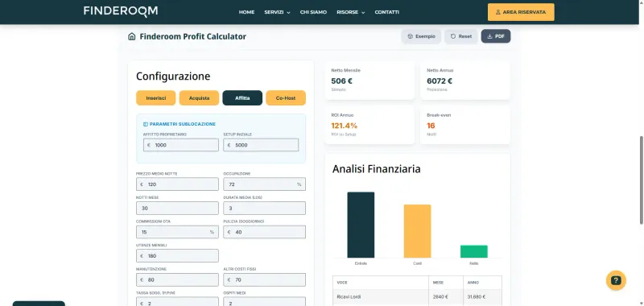Image resolution: width=644 pixels, height=306 pixels.
Task: Reset the calculator values
Action: pyautogui.click(x=460, y=36)
